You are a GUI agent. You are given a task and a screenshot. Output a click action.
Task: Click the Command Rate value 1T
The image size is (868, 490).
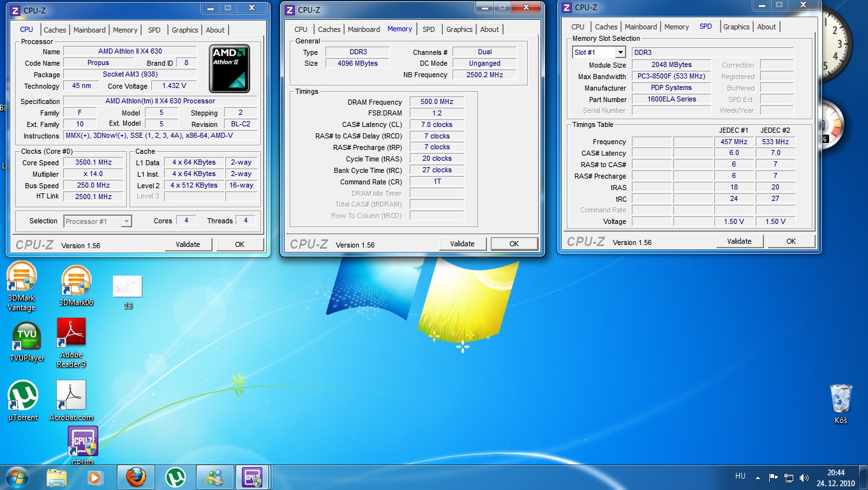coord(437,181)
